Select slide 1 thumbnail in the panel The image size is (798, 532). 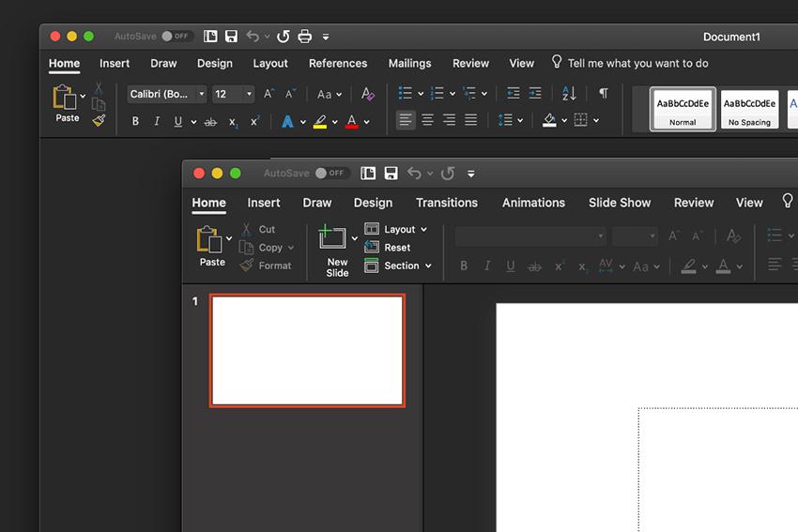pos(307,350)
